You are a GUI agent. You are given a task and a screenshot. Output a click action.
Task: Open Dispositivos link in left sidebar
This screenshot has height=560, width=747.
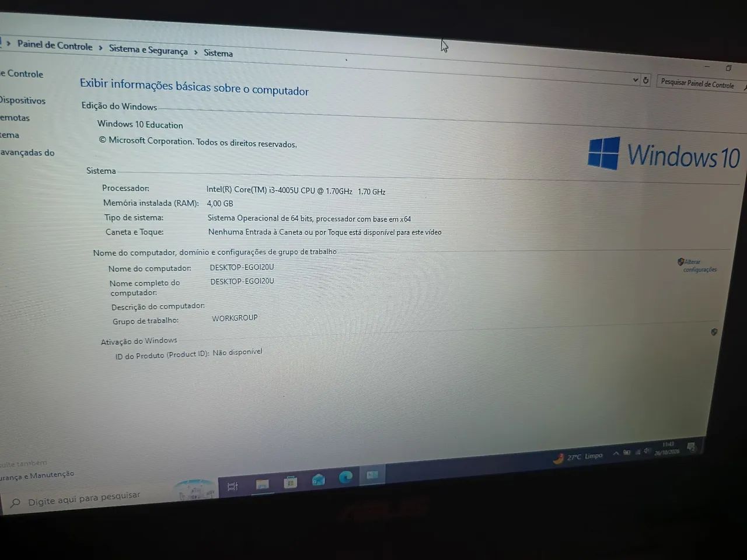22,100
